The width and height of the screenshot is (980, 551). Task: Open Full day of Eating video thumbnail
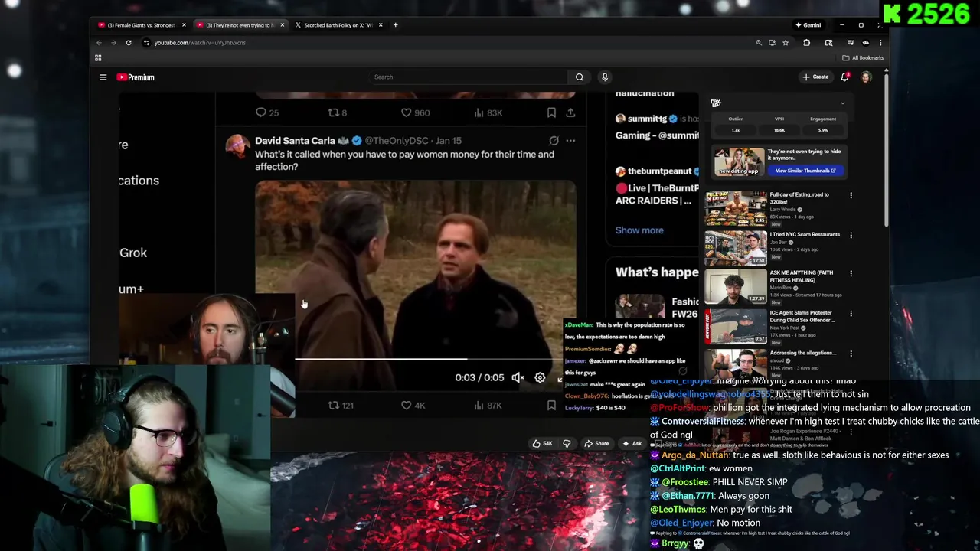[736, 207]
